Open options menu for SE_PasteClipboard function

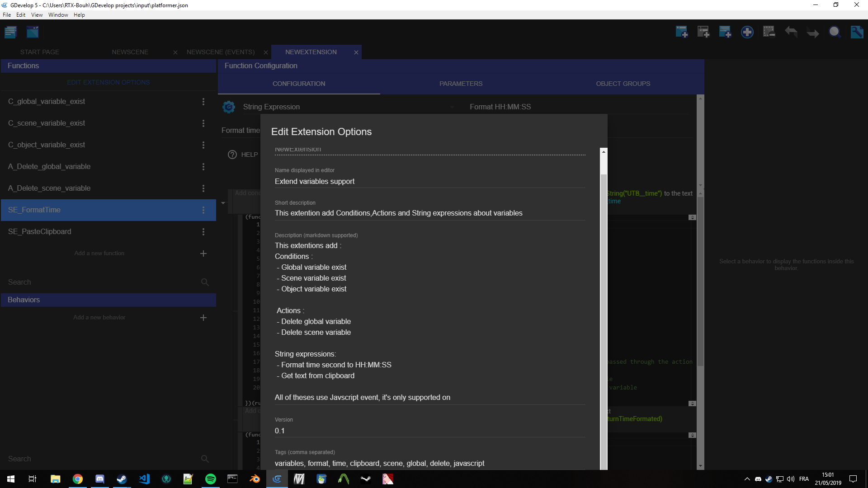point(203,232)
